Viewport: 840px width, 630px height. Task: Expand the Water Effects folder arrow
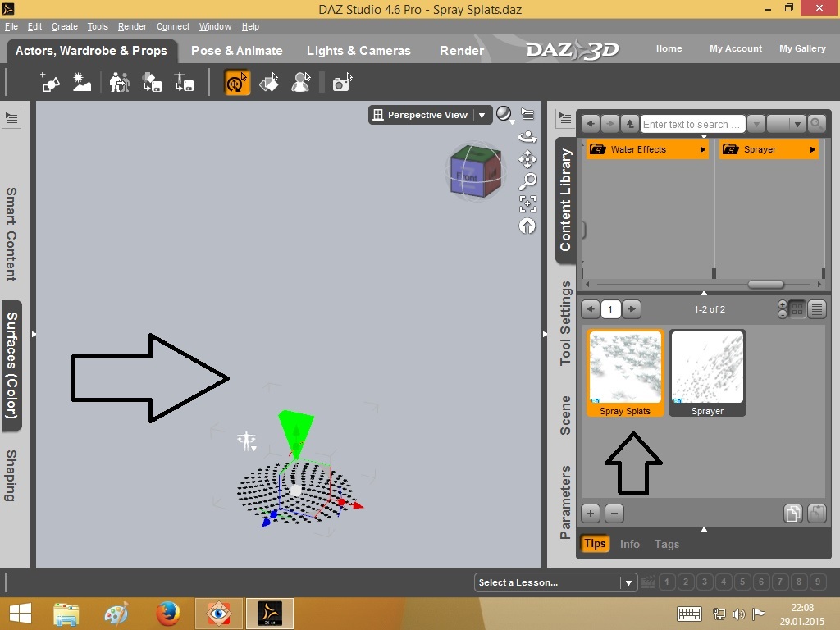coord(702,149)
